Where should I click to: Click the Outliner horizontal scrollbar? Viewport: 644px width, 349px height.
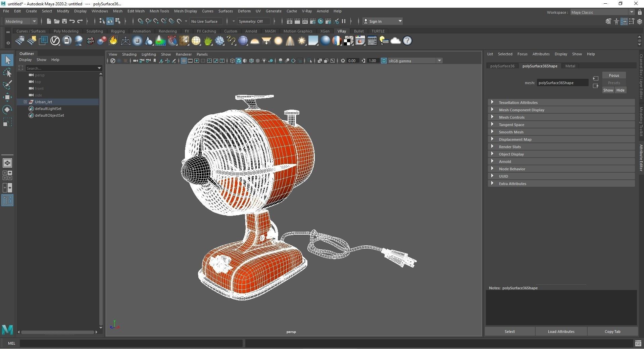[x=57, y=332]
